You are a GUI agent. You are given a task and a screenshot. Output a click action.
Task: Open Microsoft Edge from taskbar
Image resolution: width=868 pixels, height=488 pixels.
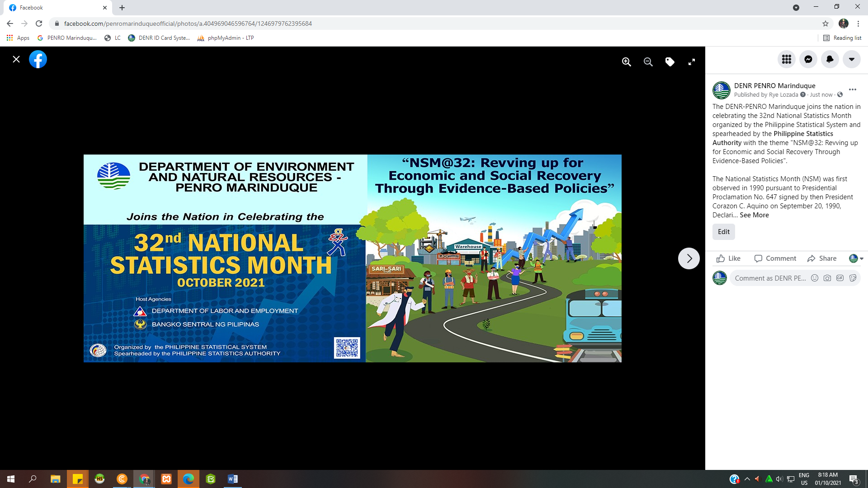[x=189, y=479]
